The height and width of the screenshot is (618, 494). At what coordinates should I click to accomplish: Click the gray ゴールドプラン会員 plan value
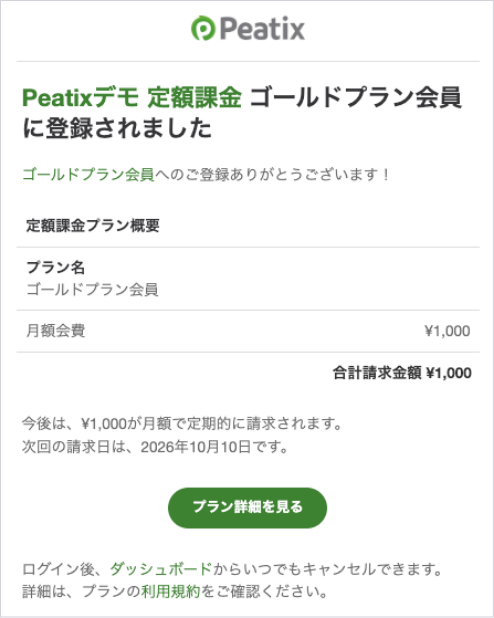click(92, 290)
